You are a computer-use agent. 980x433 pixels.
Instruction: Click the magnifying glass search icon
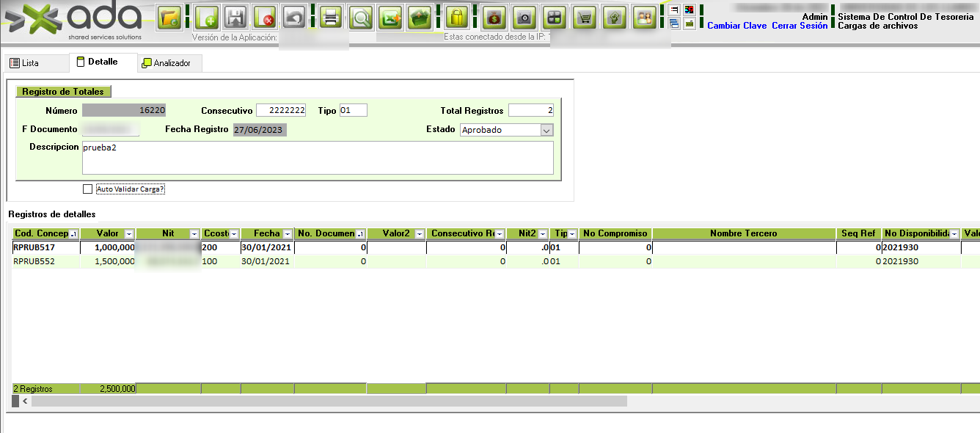[x=360, y=18]
